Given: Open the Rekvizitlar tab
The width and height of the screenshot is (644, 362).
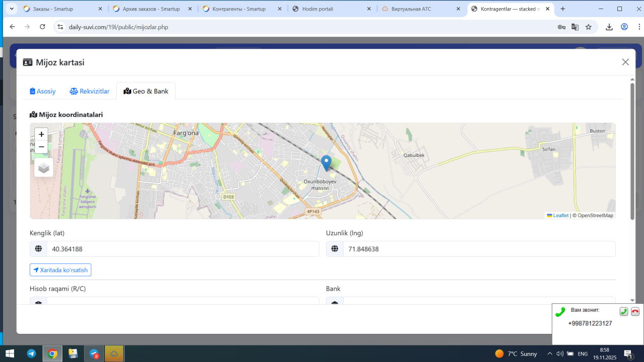Looking at the screenshot, I should 90,91.
